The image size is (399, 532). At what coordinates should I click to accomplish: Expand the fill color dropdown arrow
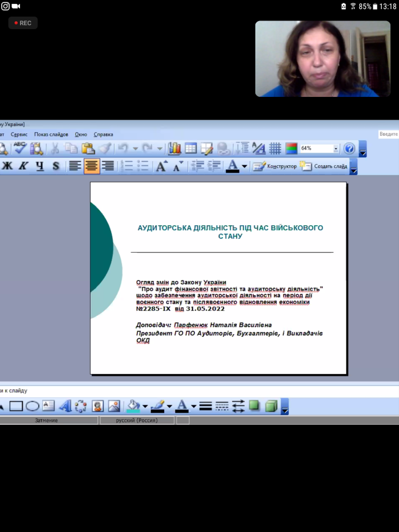pyautogui.click(x=145, y=407)
